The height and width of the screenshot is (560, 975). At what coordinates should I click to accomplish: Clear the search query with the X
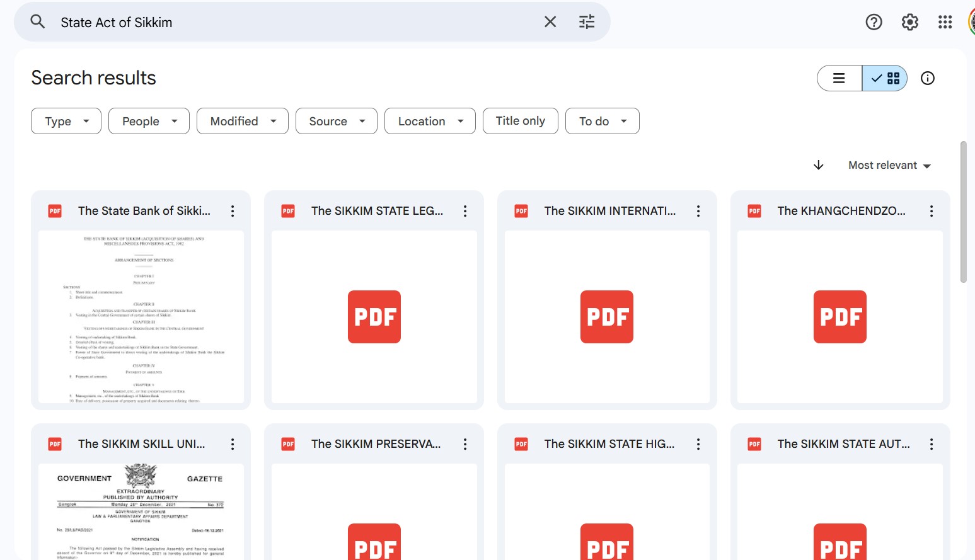click(x=550, y=22)
